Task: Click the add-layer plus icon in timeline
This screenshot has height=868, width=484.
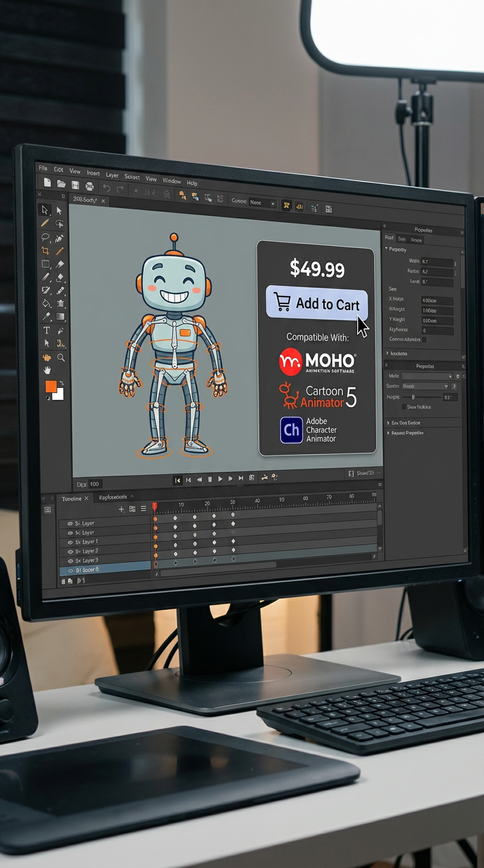Action: tap(122, 508)
